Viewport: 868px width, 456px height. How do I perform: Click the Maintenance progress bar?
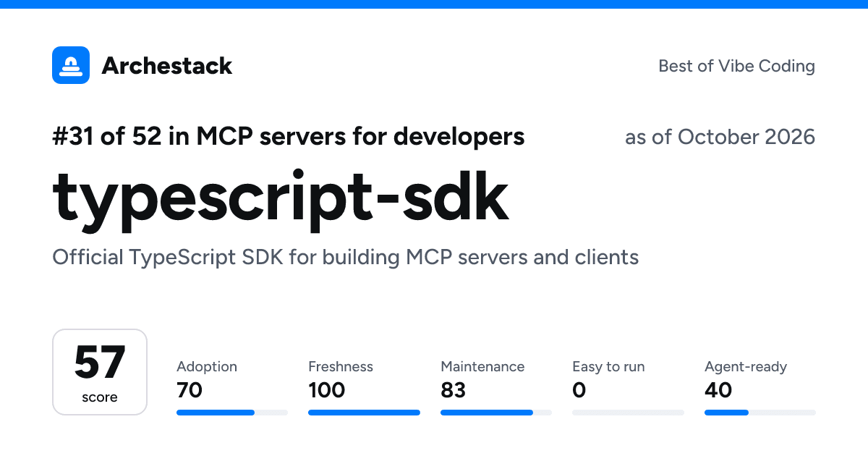pos(496,413)
